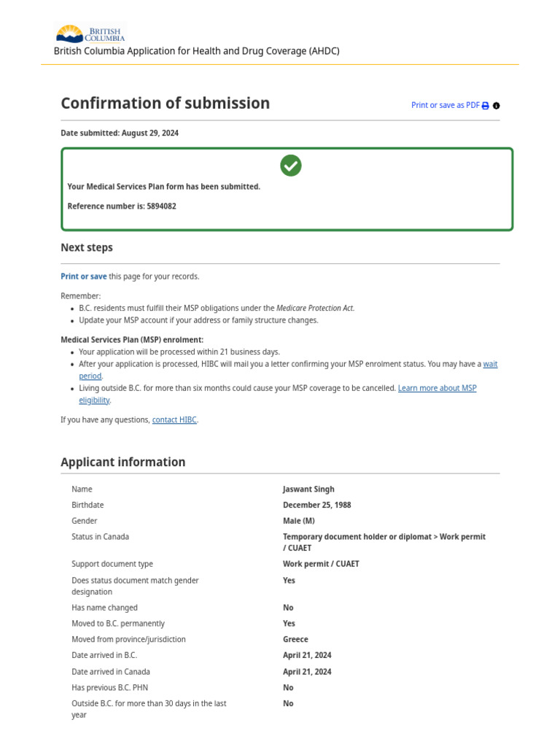Follow the "Learn more about MSP eligibility" link
The height and width of the screenshot is (747, 560).
coord(437,388)
